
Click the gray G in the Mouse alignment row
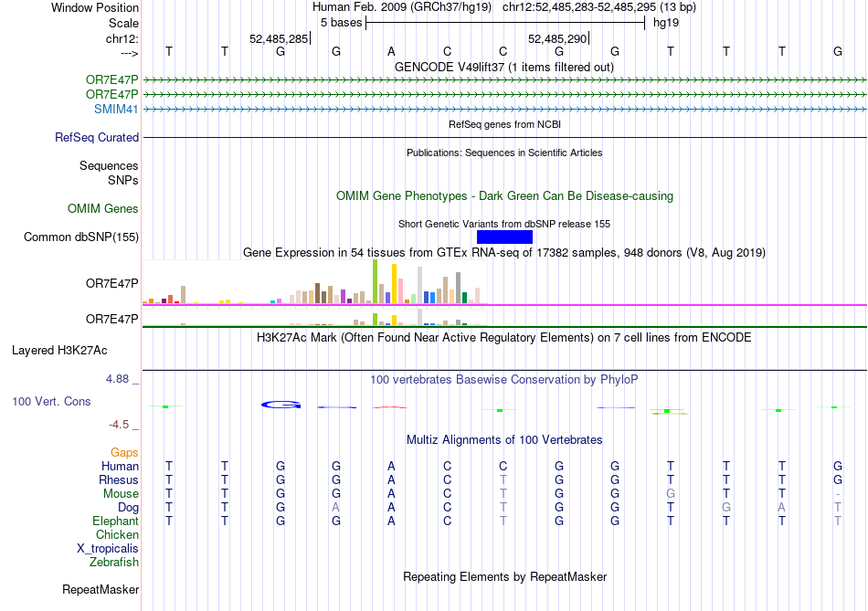point(671,494)
